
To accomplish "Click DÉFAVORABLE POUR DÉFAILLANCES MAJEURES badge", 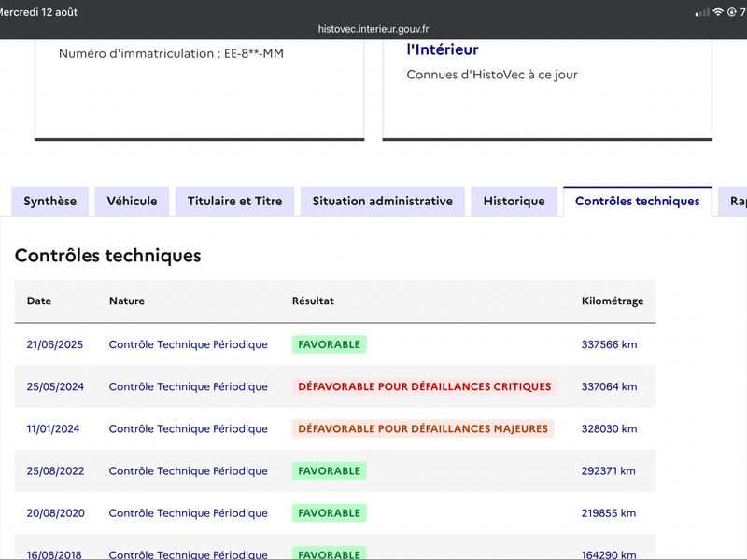I will click(423, 428).
